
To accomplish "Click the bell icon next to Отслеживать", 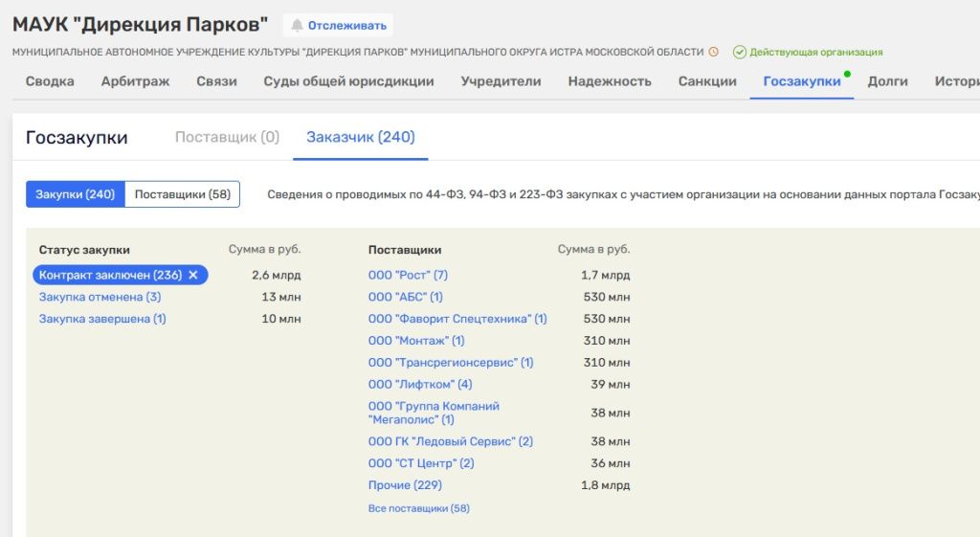I will pyautogui.click(x=298, y=26).
